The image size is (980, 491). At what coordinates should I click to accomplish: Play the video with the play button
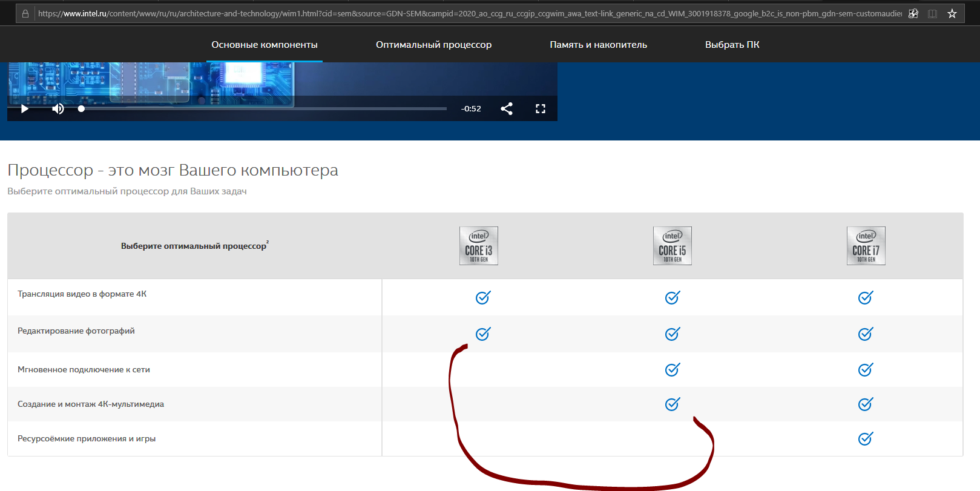tap(25, 109)
